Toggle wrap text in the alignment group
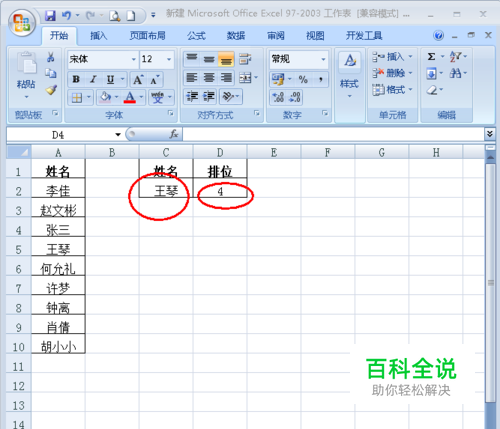Viewport: 500px width, 429px height. point(245,59)
